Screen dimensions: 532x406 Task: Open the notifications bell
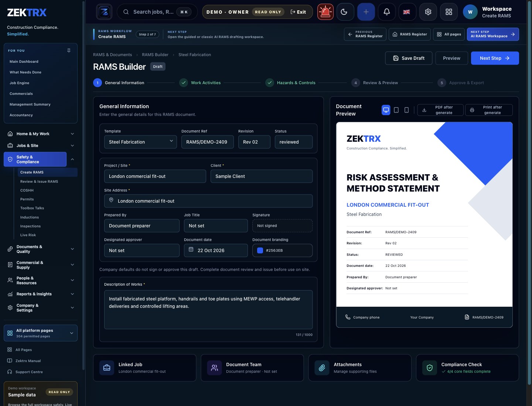[386, 12]
